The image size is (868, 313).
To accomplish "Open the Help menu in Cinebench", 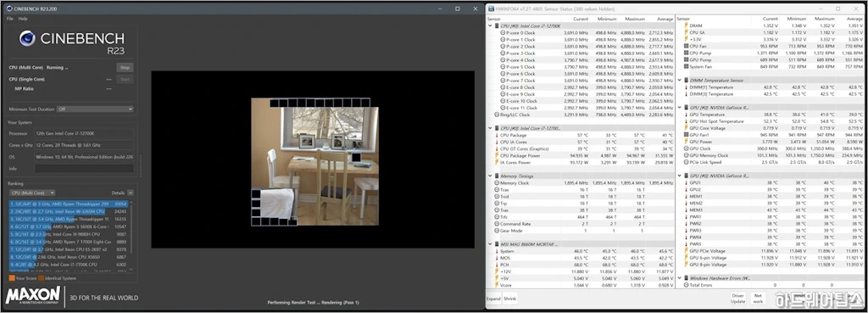I will tap(23, 19).
